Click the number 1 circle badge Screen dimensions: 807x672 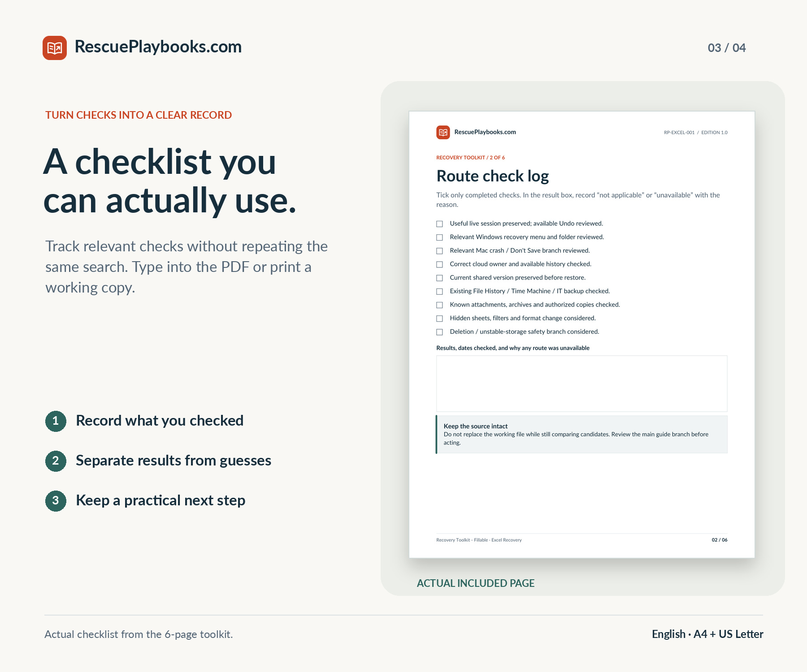coord(56,421)
